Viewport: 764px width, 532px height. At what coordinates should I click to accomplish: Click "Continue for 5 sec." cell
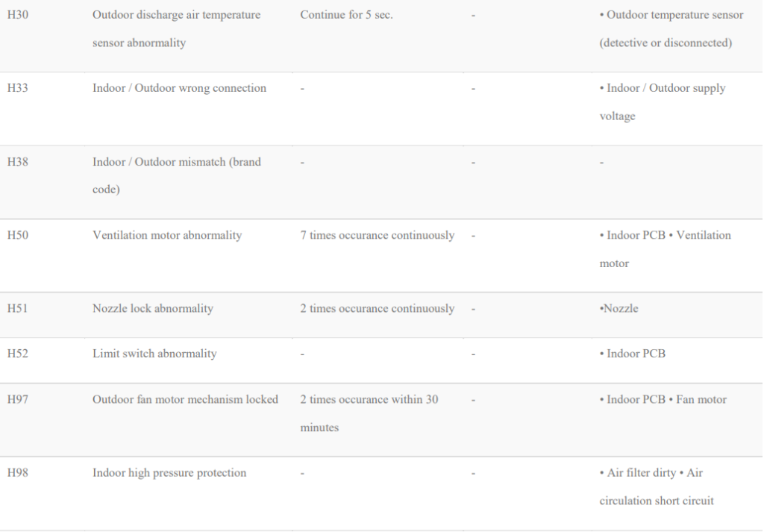click(x=346, y=15)
